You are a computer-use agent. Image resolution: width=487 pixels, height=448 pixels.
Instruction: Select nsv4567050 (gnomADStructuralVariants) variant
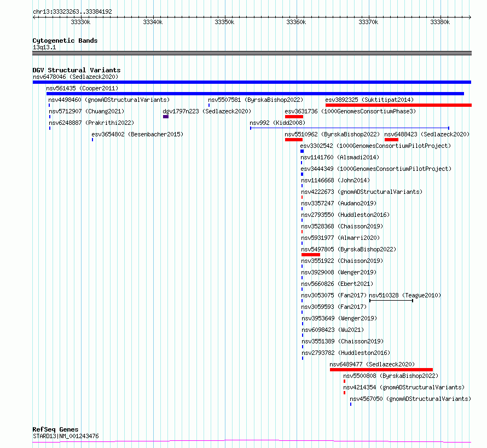tap(410, 399)
